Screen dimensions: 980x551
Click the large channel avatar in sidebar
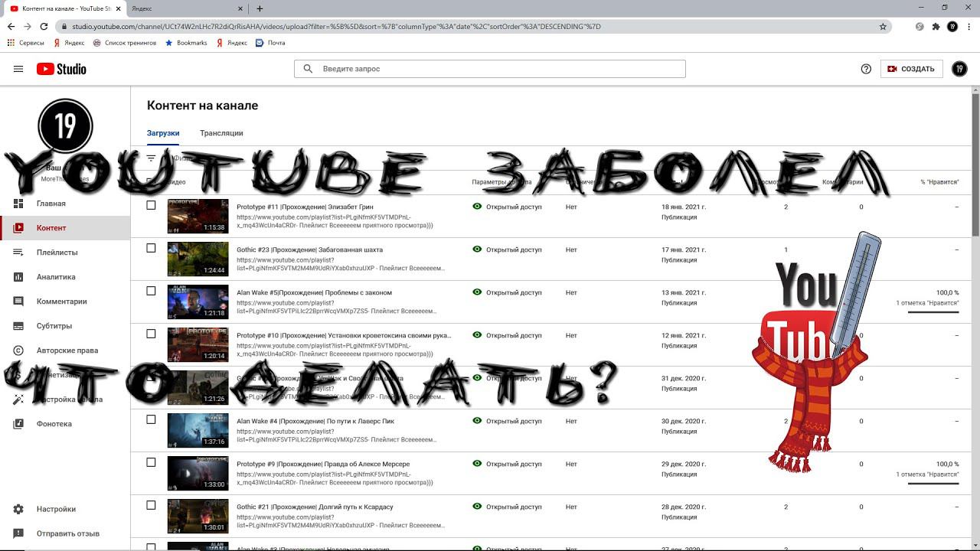click(65, 126)
